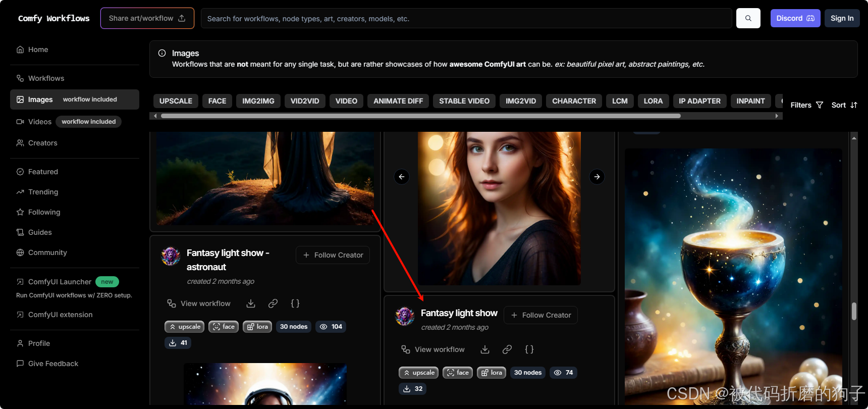Click tag bar scroll right arrow
The image size is (868, 409).
pyautogui.click(x=777, y=116)
